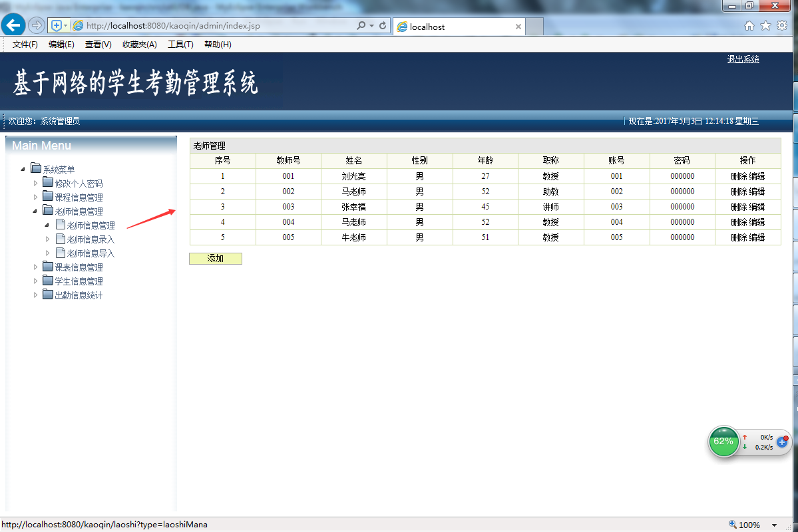Open the 工具(T) menu
Screen dimensions: 798x532
[180, 45]
